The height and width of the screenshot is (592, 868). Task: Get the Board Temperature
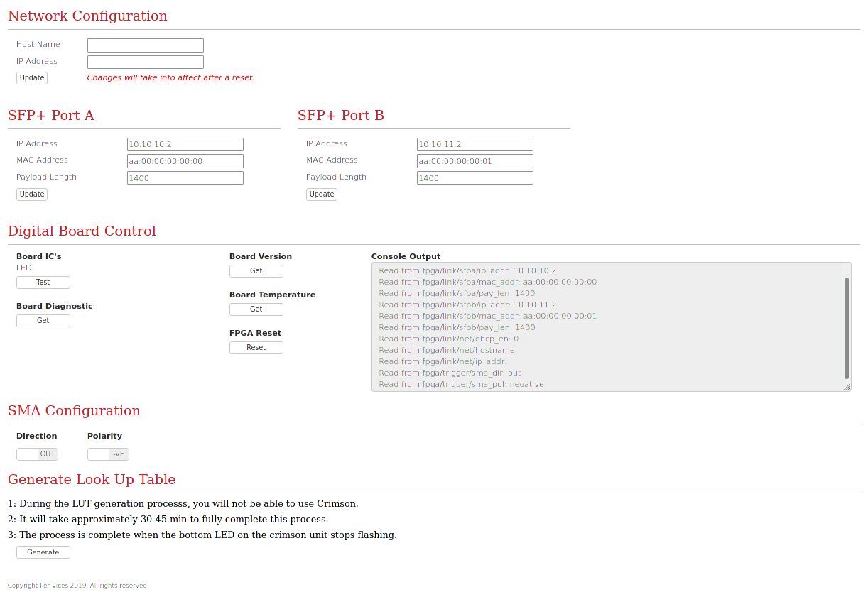[256, 309]
